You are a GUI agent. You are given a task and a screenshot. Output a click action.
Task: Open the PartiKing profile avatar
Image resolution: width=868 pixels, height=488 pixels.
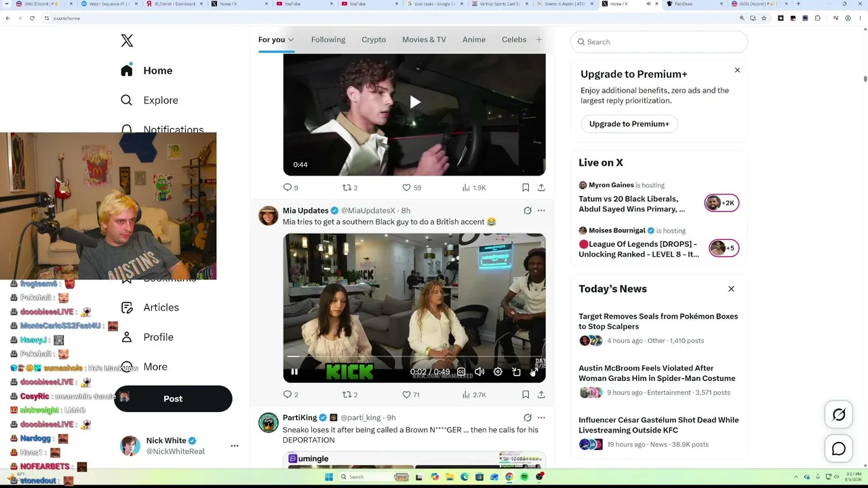pos(269,422)
